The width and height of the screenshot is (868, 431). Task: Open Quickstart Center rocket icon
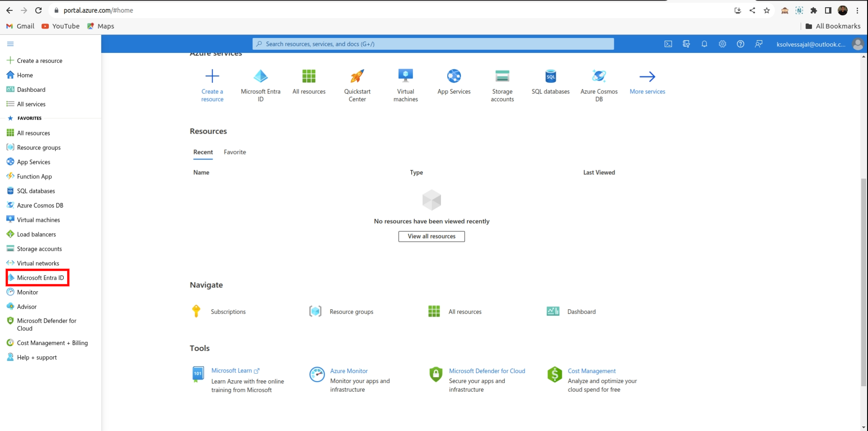tap(357, 76)
